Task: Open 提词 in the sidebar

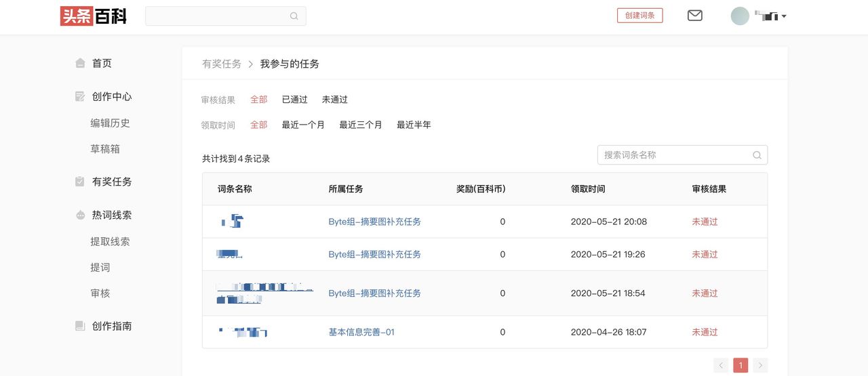Action: [x=100, y=267]
